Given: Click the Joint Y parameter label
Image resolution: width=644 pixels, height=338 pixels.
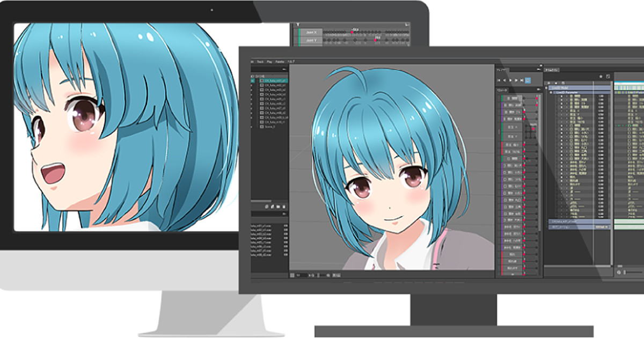Looking at the screenshot, I should pos(311,40).
